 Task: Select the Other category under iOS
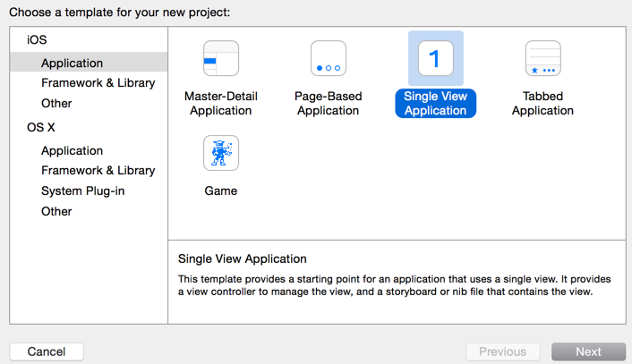pyautogui.click(x=56, y=103)
